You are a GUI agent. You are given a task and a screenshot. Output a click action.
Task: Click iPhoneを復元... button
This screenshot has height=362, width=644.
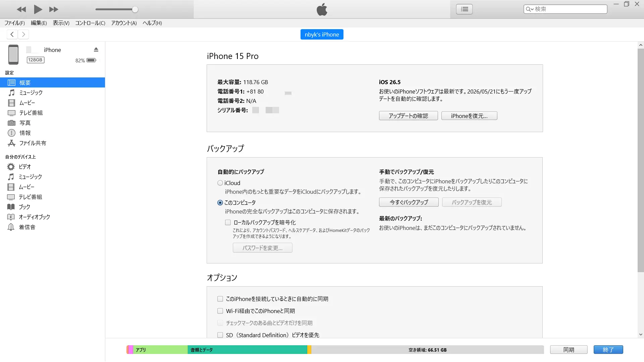469,116
